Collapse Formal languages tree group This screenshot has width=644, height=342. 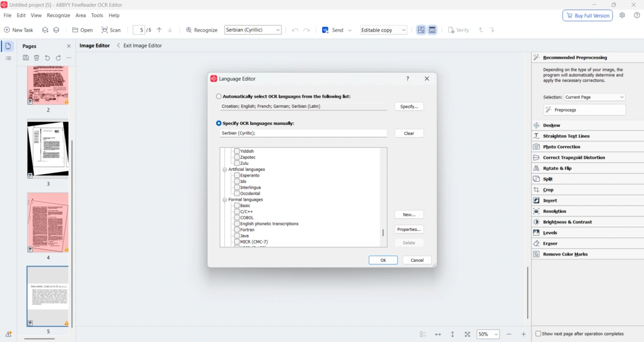[225, 199]
